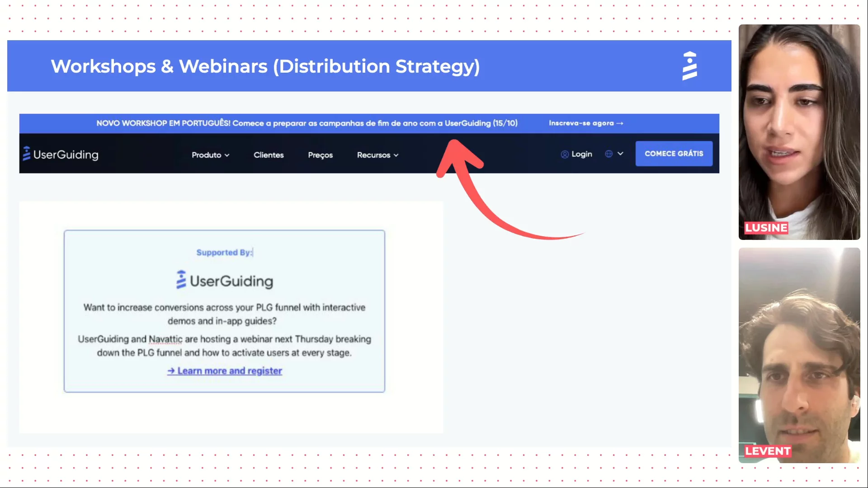
Task: Click the UserGuiding lighthouse logo in header
Action: [689, 66]
